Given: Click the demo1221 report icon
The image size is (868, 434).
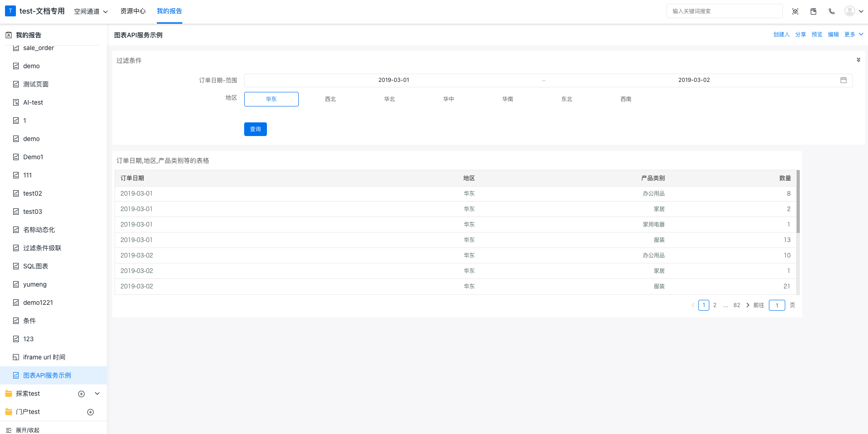Looking at the screenshot, I should (16, 303).
